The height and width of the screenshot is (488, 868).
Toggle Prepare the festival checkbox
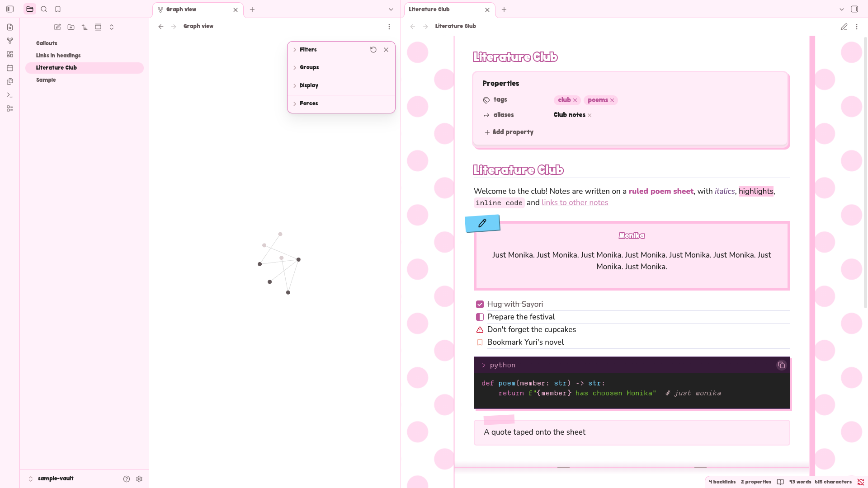point(480,317)
